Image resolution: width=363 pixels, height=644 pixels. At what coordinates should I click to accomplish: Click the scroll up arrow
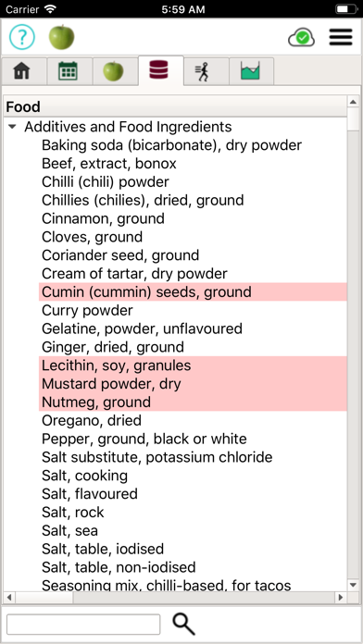click(x=353, y=102)
